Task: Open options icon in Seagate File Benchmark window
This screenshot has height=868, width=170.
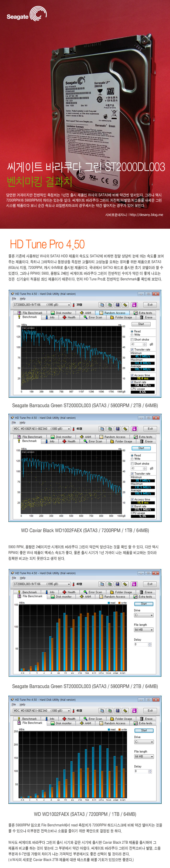Action: click(125, 584)
